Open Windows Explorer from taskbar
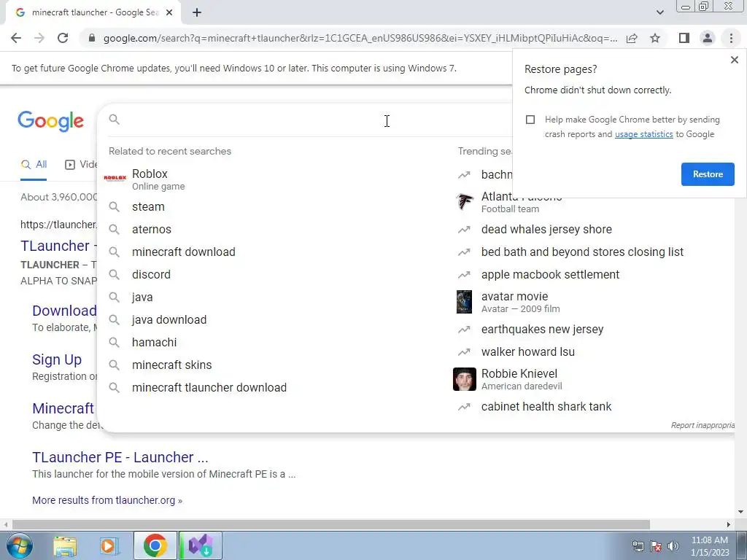The height and width of the screenshot is (560, 747). [x=65, y=545]
